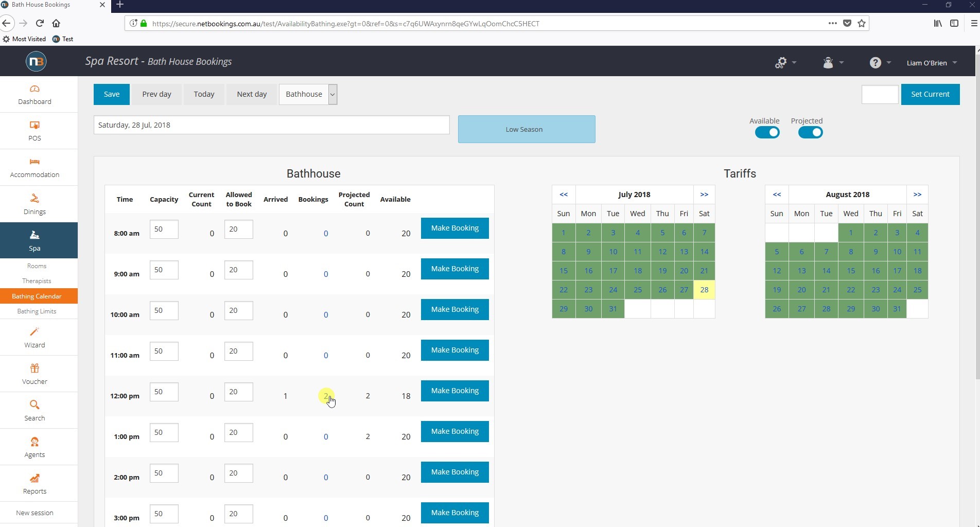Click the NetBookings logo icon

point(36,61)
